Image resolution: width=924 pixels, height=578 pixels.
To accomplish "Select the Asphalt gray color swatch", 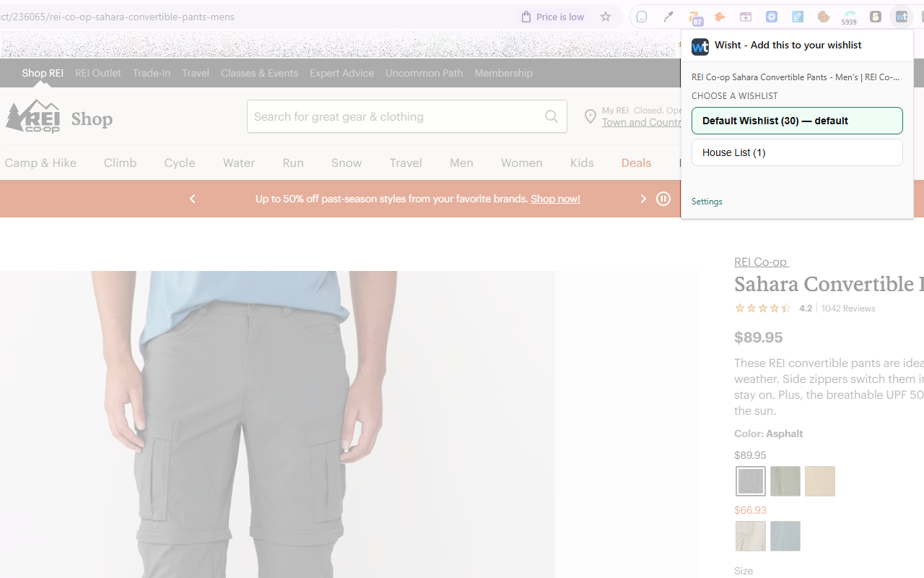I will pyautogui.click(x=751, y=481).
